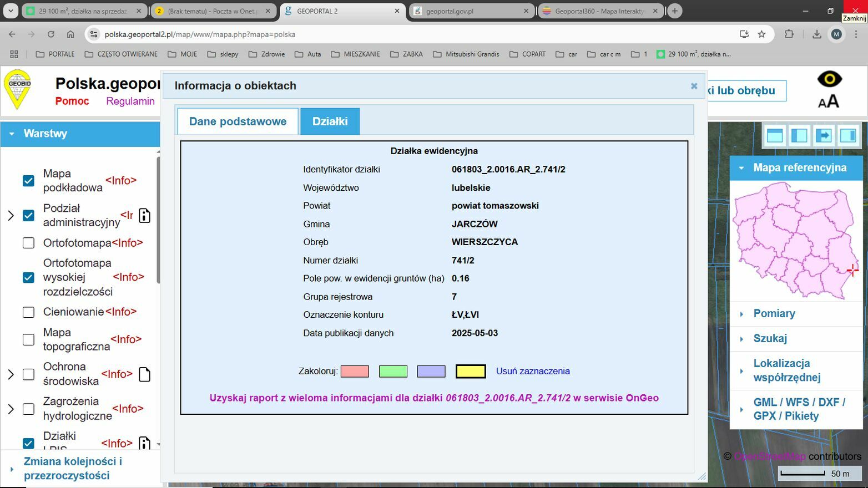The height and width of the screenshot is (488, 868).
Task: Select the right panel layout icon
Action: [848, 135]
